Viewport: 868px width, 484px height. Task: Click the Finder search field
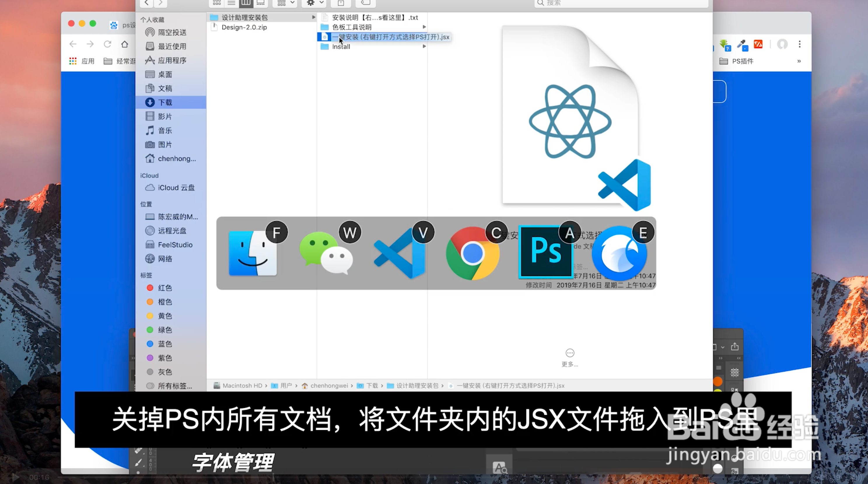click(621, 3)
